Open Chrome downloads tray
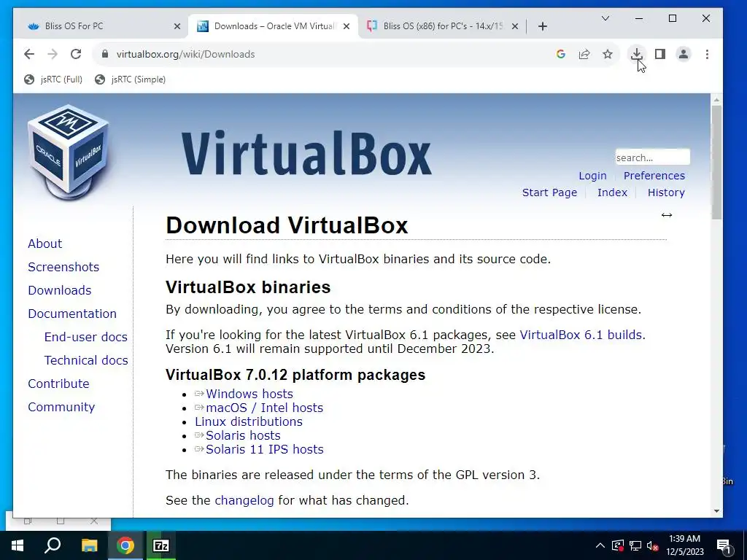Image resolution: width=747 pixels, height=560 pixels. (636, 54)
